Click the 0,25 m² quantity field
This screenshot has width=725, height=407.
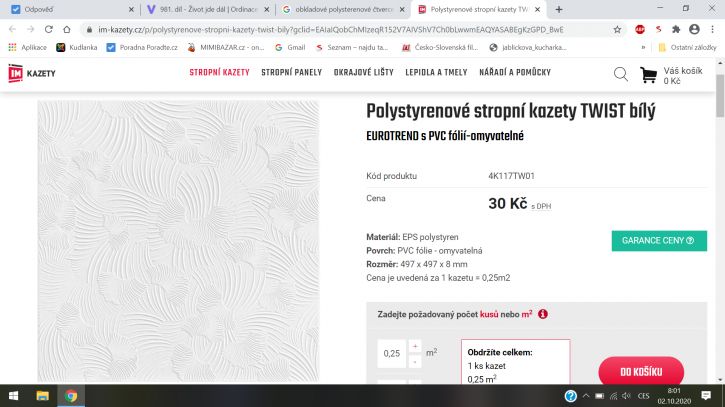(392, 353)
